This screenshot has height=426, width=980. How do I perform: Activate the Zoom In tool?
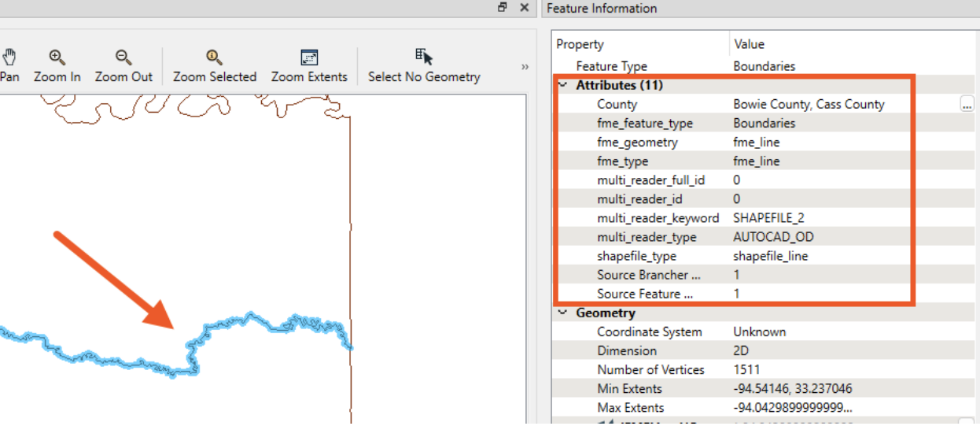(x=57, y=66)
